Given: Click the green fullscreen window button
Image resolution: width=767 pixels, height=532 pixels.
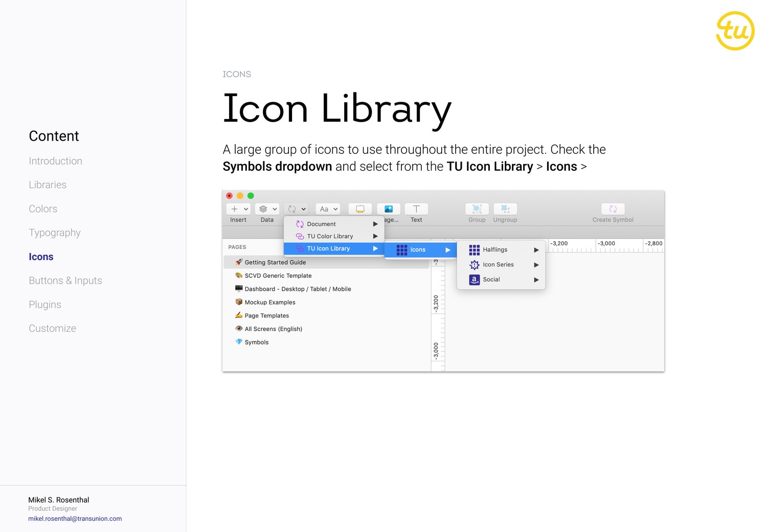Looking at the screenshot, I should click(x=251, y=196).
